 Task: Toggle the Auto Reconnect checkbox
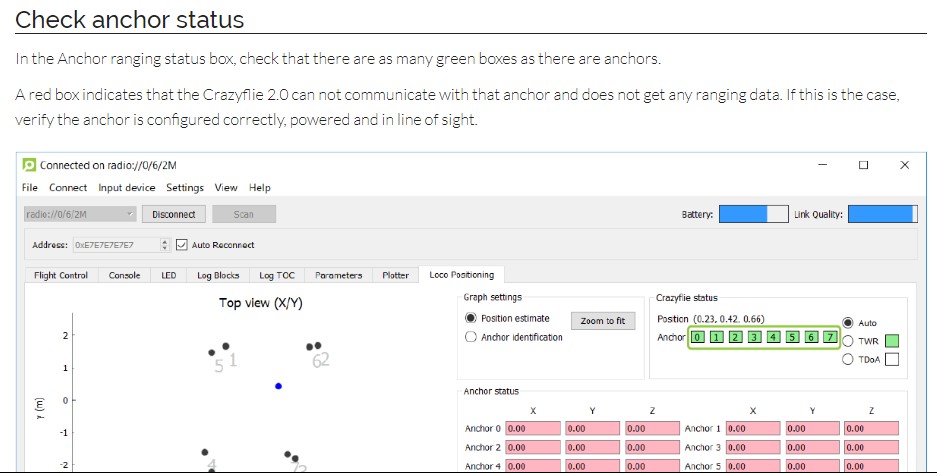(182, 245)
